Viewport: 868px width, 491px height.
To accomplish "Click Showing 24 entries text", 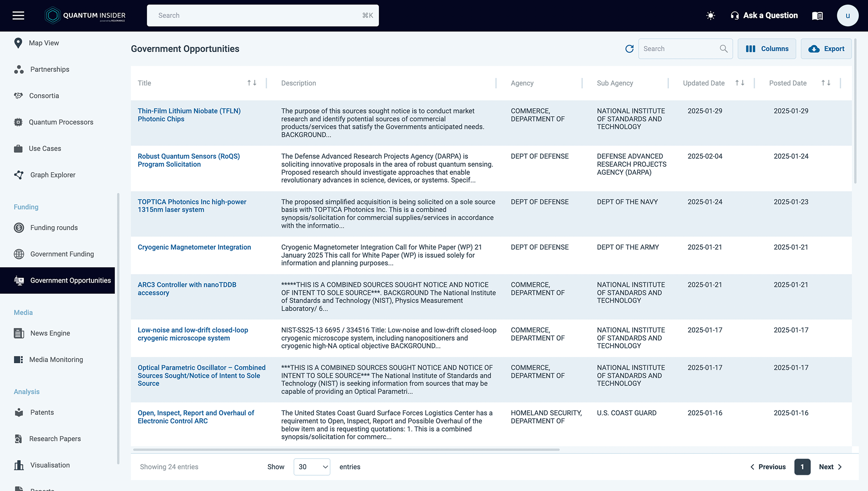I will pos(169,467).
